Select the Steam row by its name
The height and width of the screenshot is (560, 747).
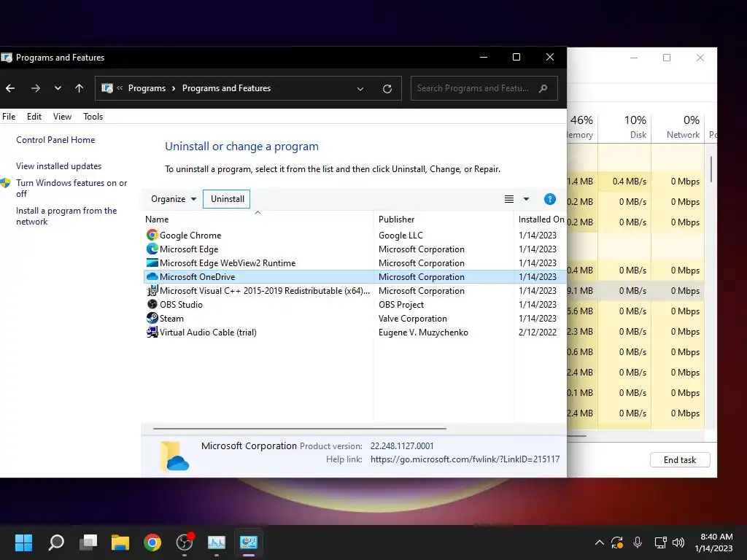[171, 318]
